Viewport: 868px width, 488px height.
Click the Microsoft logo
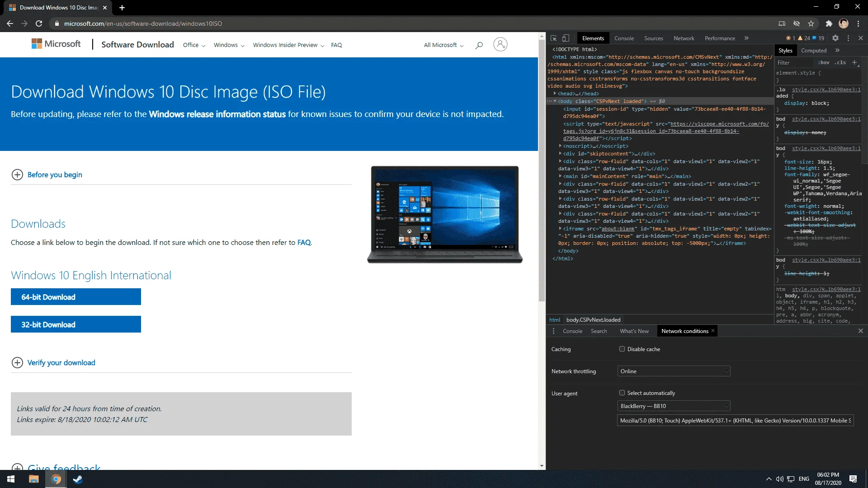pos(56,44)
